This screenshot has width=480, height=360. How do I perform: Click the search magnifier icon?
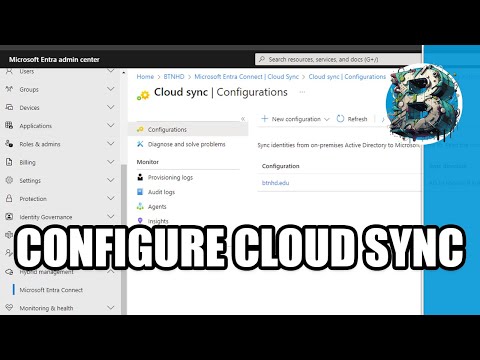coord(262,59)
